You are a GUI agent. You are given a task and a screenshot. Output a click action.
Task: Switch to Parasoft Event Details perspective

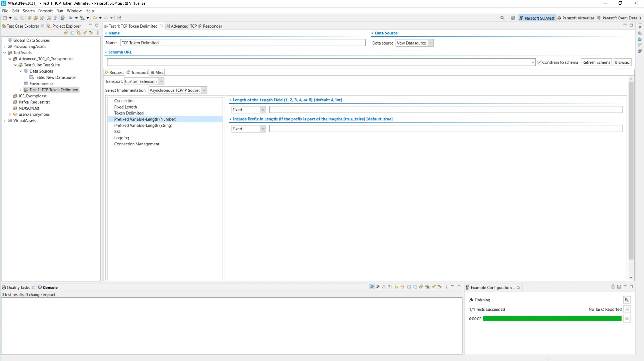tap(619, 18)
